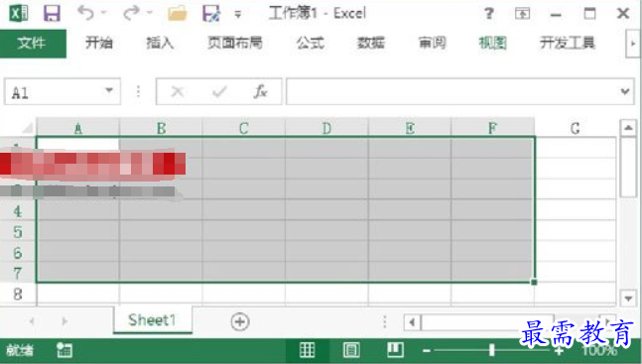
Task: Open the Customize Quick Access Toolbar dropdown
Action: coord(237,14)
